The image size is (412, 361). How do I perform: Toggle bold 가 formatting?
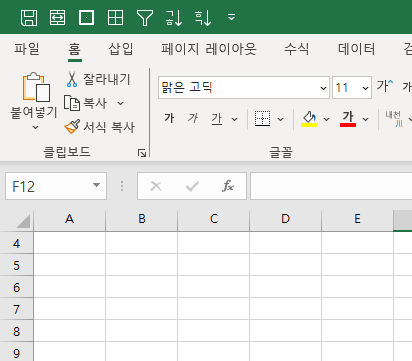[x=169, y=118]
